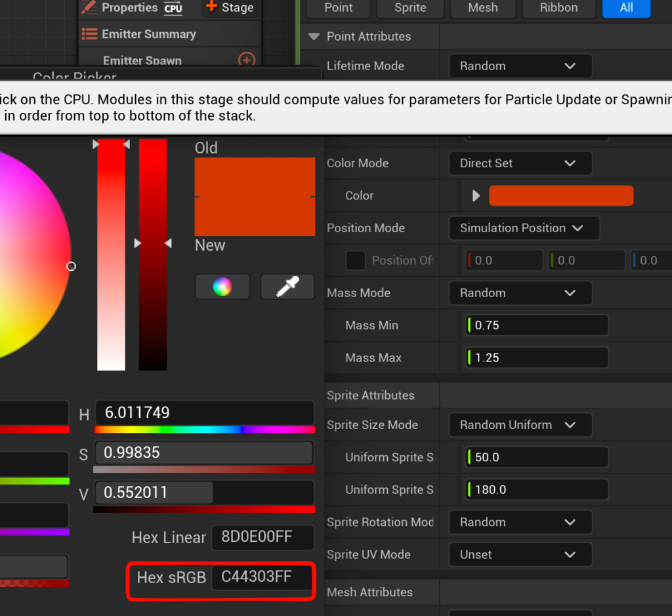The height and width of the screenshot is (616, 672).
Task: Open the Color Mode Direct Set dropdown
Action: point(520,163)
